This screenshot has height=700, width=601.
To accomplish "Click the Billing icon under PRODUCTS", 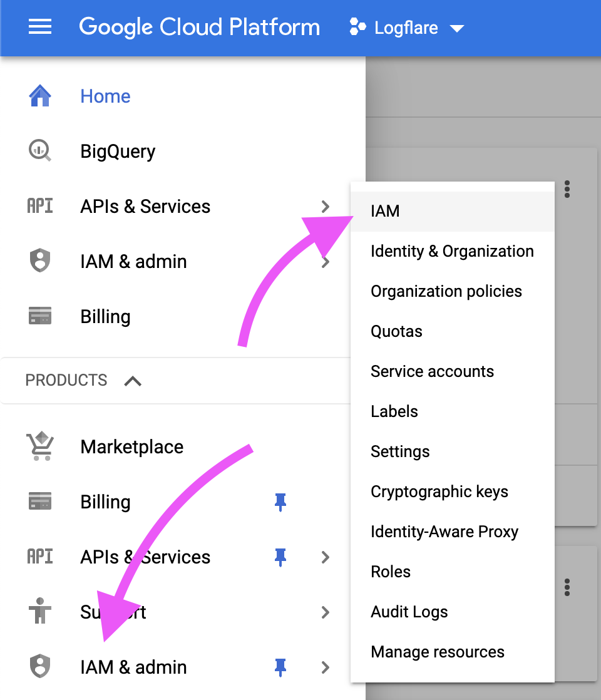I will (x=40, y=502).
